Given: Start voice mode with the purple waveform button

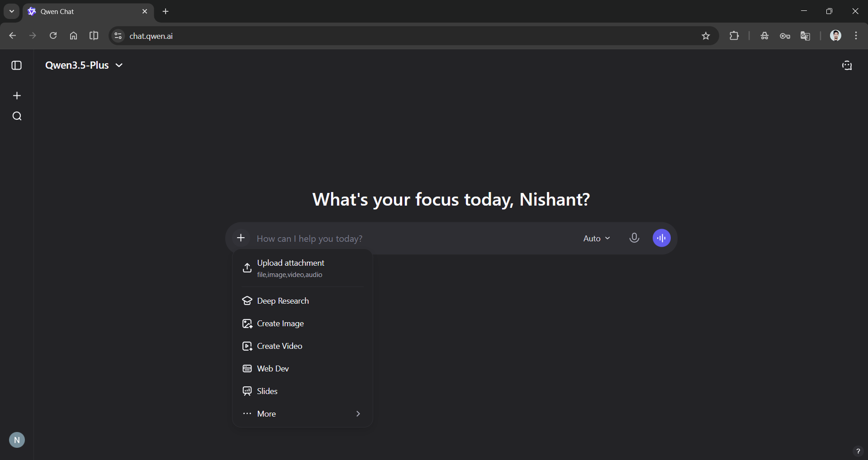Looking at the screenshot, I should click(661, 238).
